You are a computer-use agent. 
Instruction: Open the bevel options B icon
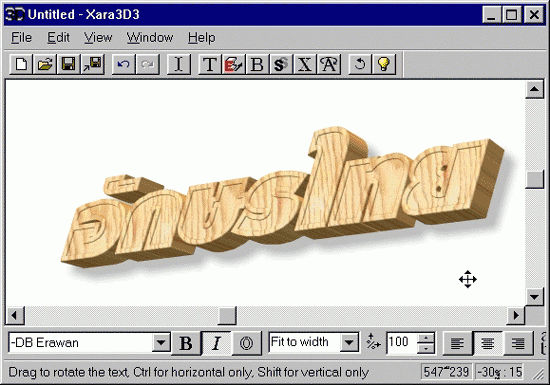[257, 64]
